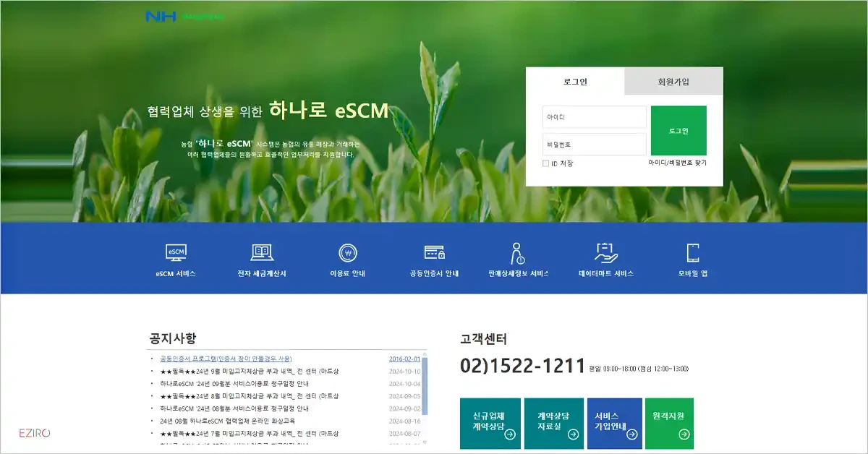Switch to the 로그인 tab
The height and width of the screenshot is (454, 868).
[x=575, y=81]
